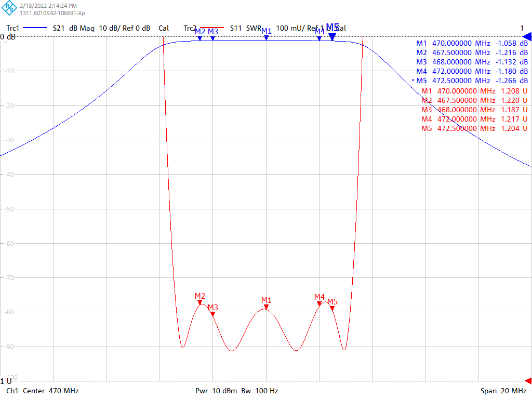Image resolution: width=532 pixels, height=399 pixels.
Task: Click the SWR format label
Action: (x=254, y=28)
